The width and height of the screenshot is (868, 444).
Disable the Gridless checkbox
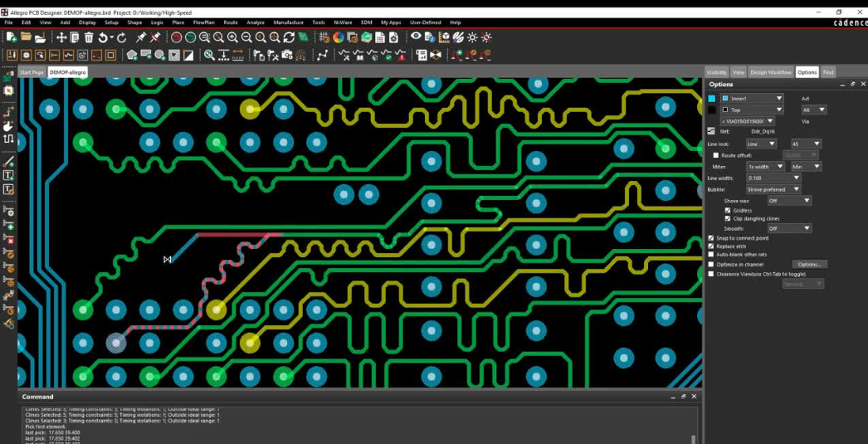(x=728, y=210)
